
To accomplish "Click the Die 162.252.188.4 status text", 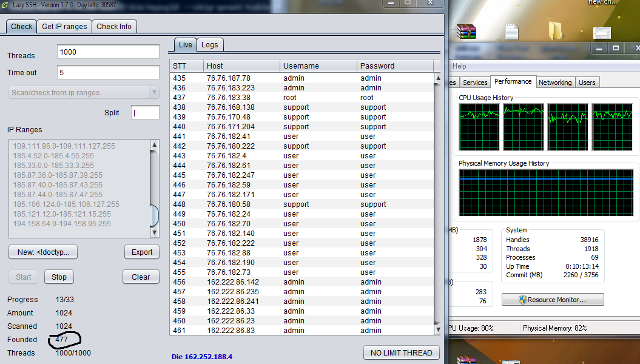I will 202,357.
